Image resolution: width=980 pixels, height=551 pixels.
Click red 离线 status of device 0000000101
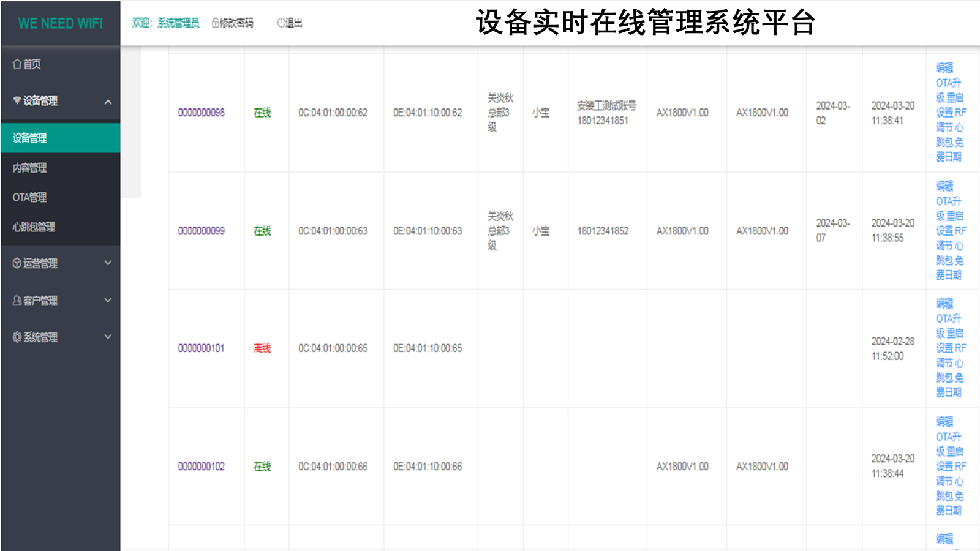263,348
